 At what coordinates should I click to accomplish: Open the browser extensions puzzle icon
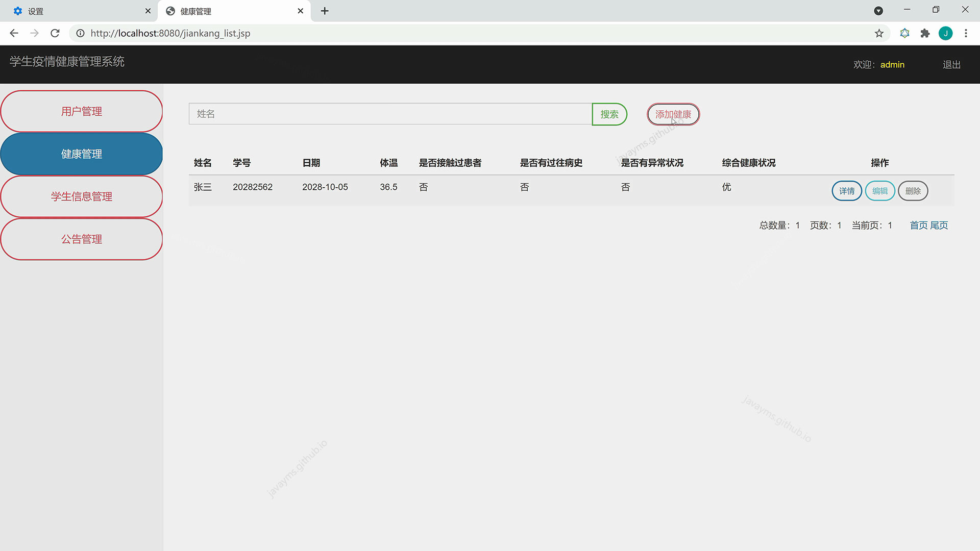[925, 33]
